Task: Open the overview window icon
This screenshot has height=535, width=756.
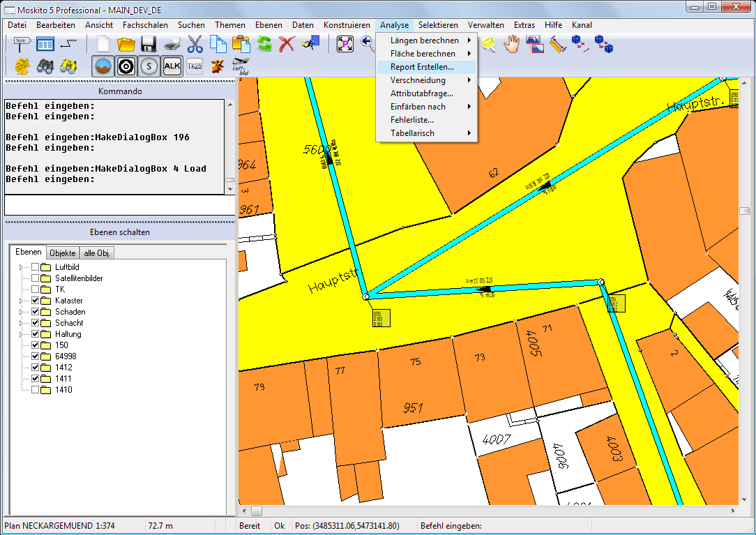Action: tap(535, 44)
